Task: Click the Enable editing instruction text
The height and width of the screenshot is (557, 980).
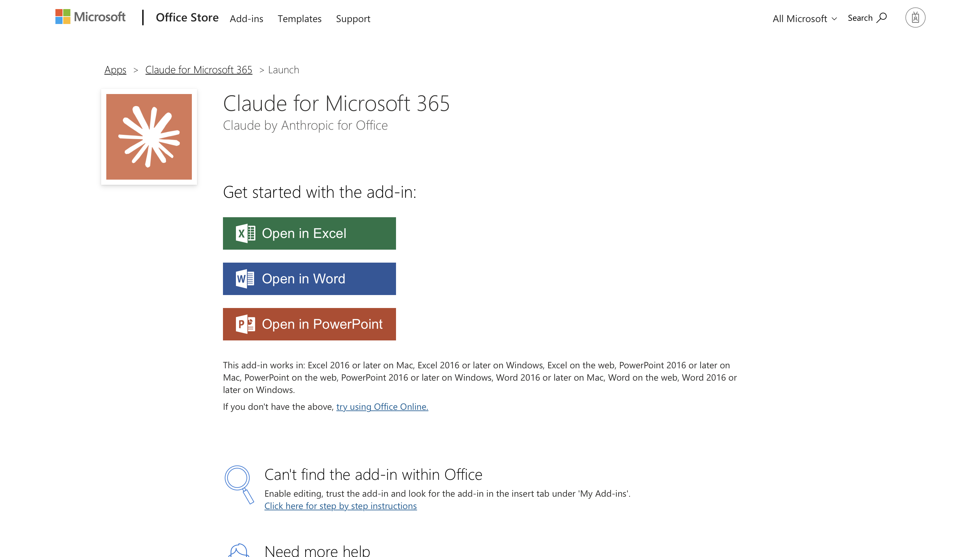Action: [x=447, y=493]
